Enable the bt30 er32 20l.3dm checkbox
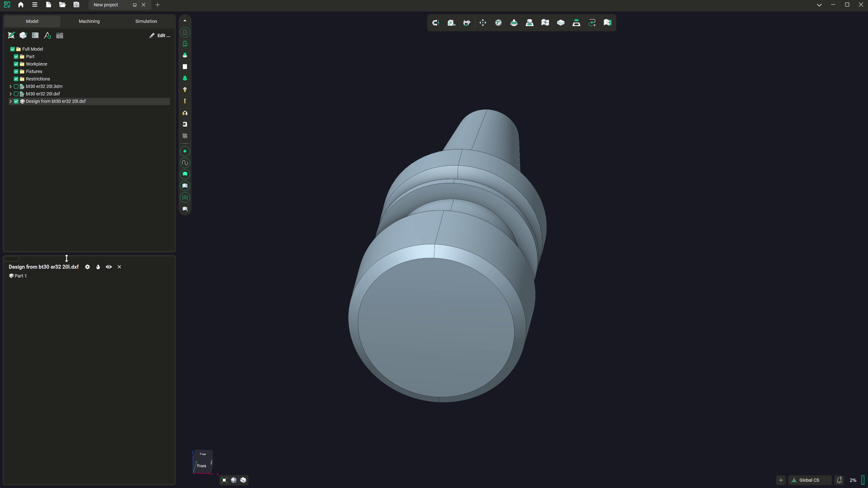868x488 pixels. pyautogui.click(x=16, y=86)
